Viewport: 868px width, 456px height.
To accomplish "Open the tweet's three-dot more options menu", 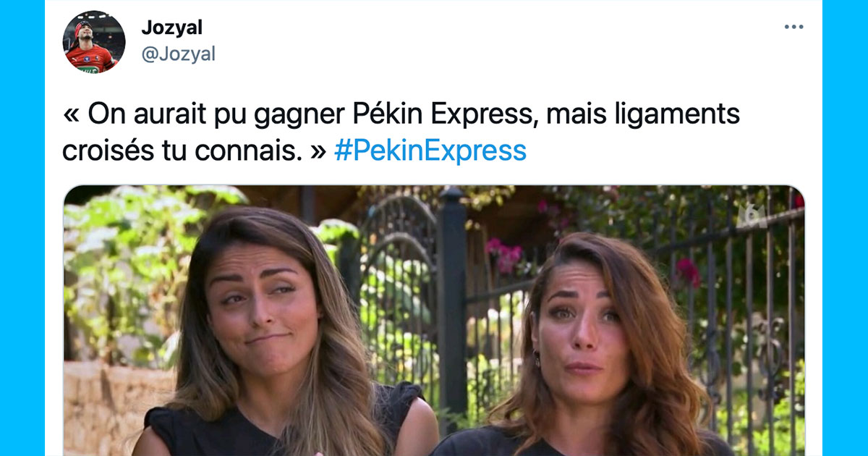I will click(x=793, y=27).
